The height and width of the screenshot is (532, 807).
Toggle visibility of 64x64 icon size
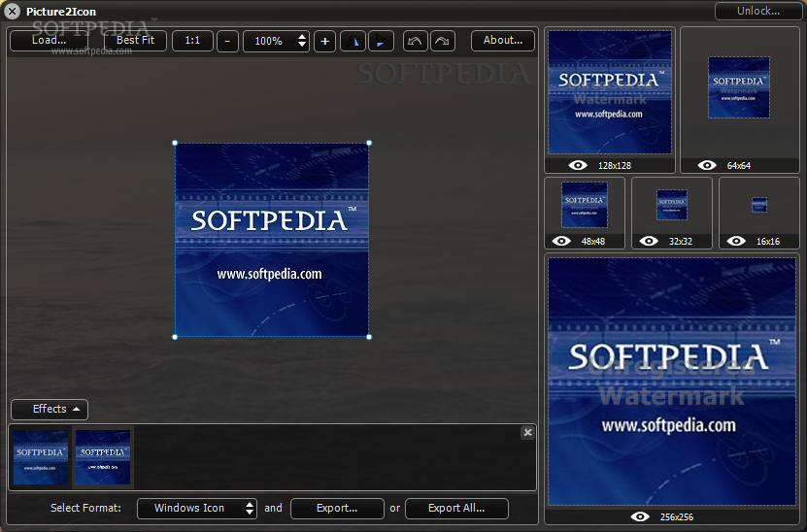pos(707,165)
